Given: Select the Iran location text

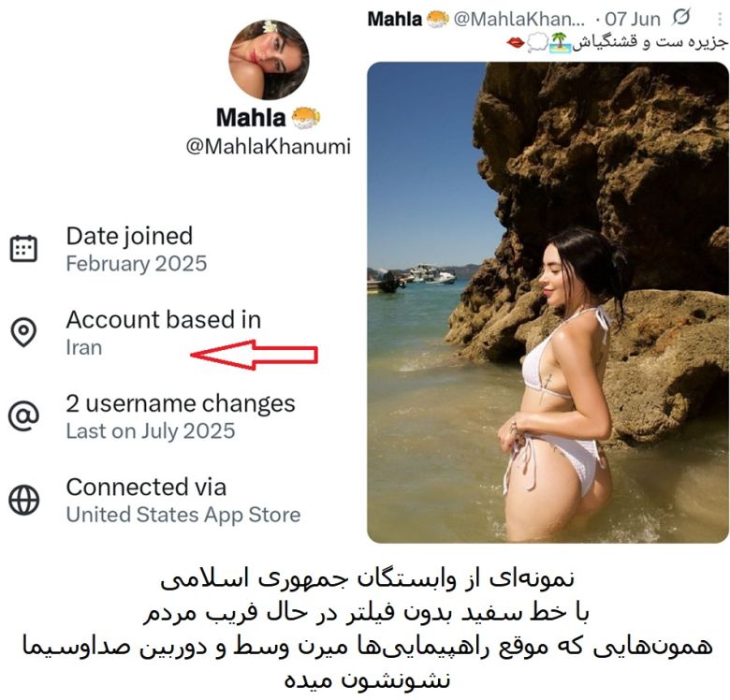Looking at the screenshot, I should coord(84,348).
